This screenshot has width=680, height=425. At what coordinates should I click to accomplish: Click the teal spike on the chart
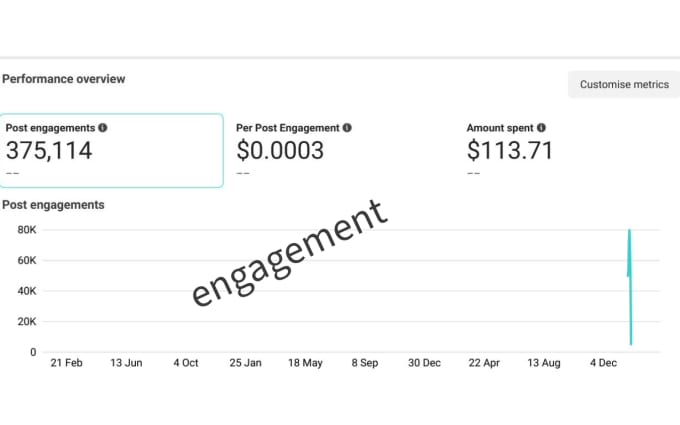630,287
